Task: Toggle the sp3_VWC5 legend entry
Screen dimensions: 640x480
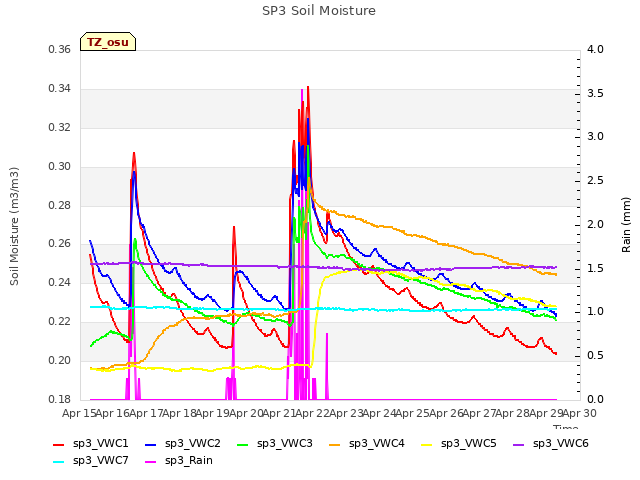Action: click(459, 444)
